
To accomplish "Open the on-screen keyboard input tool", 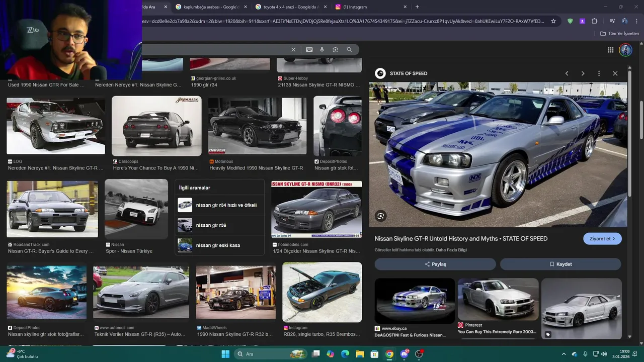I will tap(309, 50).
